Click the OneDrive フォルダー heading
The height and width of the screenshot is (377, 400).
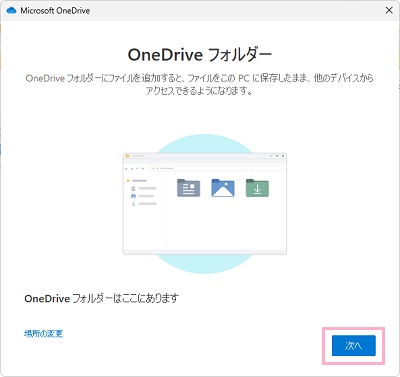coord(200,55)
